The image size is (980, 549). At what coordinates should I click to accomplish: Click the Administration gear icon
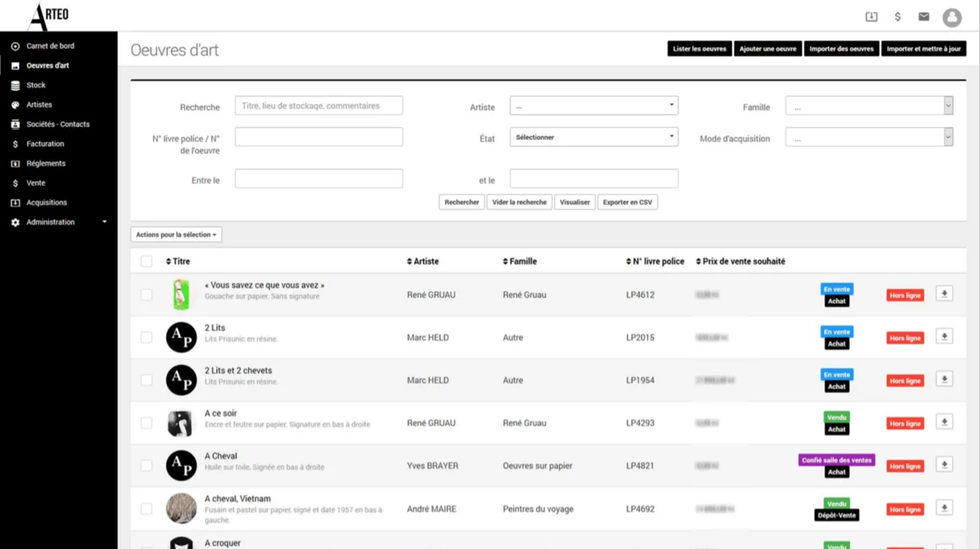pos(15,223)
